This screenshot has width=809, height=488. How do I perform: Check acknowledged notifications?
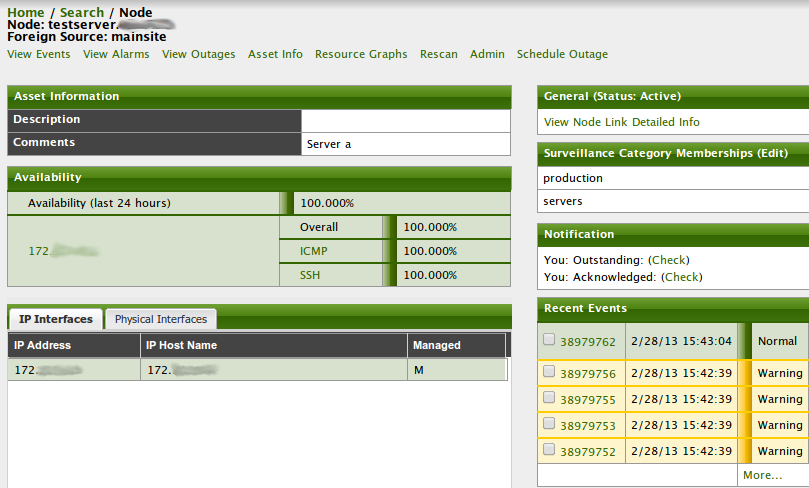[682, 277]
